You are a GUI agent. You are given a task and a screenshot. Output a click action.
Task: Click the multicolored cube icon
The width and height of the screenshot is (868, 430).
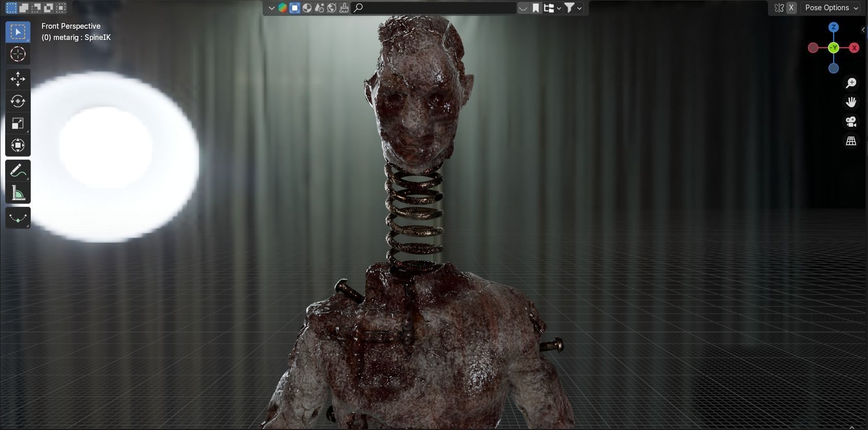click(x=282, y=8)
